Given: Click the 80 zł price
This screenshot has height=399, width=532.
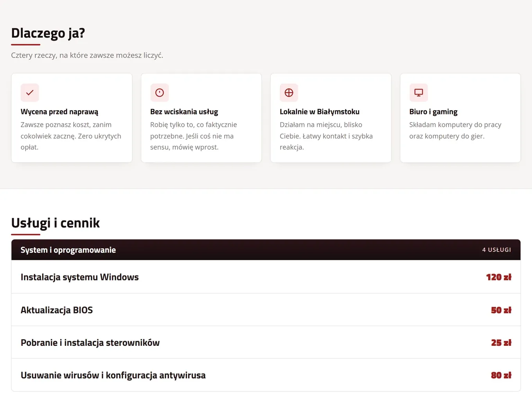Looking at the screenshot, I should coord(501,376).
